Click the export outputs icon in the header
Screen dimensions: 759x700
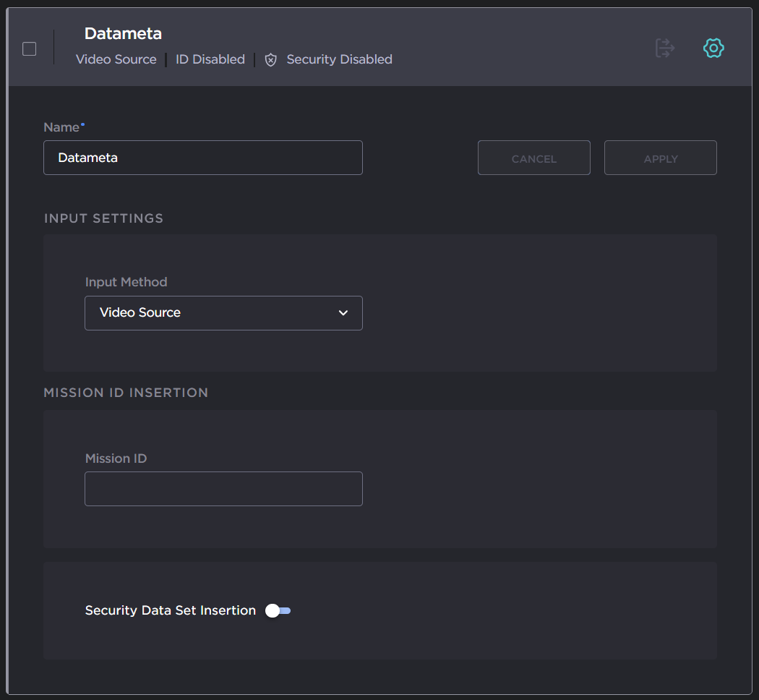pyautogui.click(x=664, y=48)
